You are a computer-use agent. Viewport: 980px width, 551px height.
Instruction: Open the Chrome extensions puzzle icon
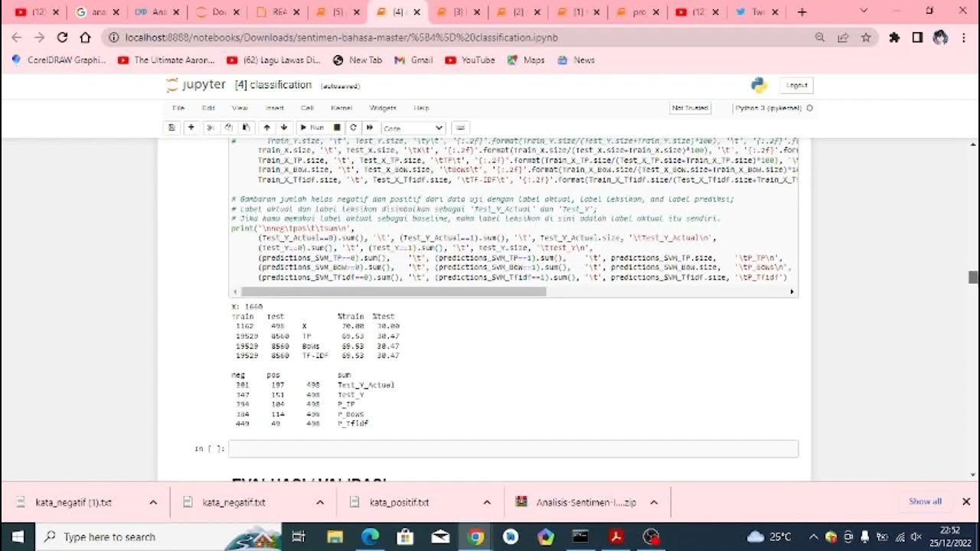pyautogui.click(x=893, y=37)
